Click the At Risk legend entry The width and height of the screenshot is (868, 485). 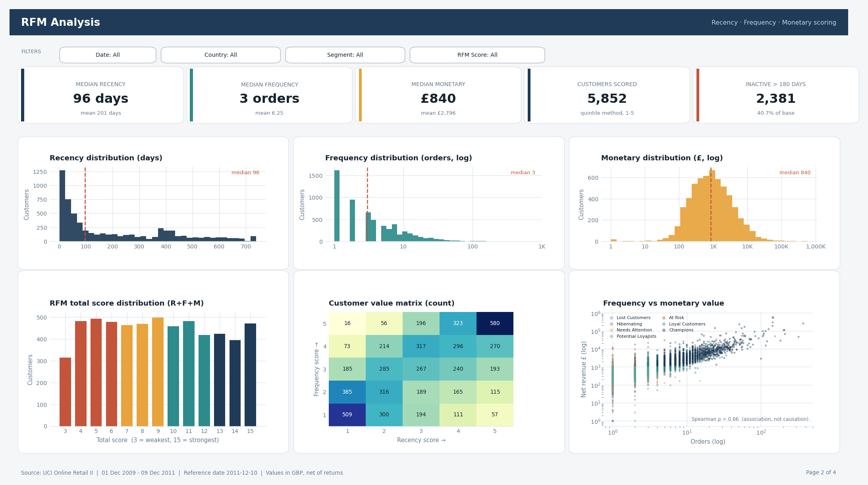point(673,318)
